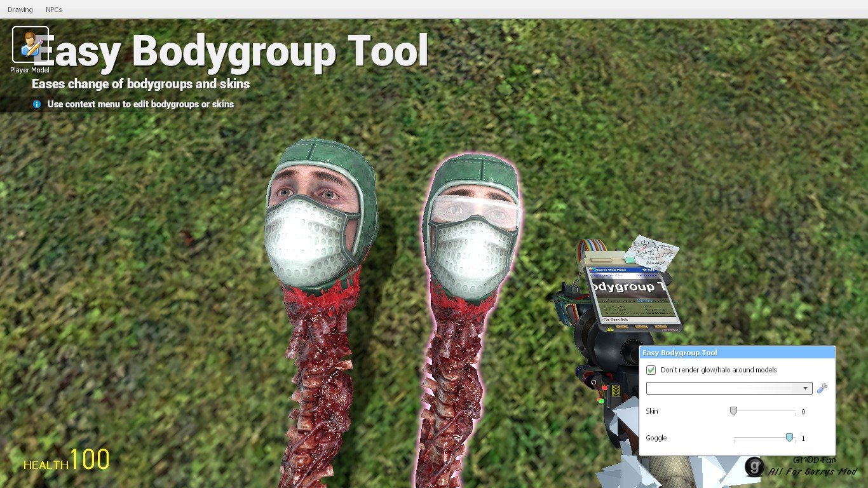Expand the empty bodygroup preset dropdown
This screenshot has height=488, width=868.
[x=729, y=388]
